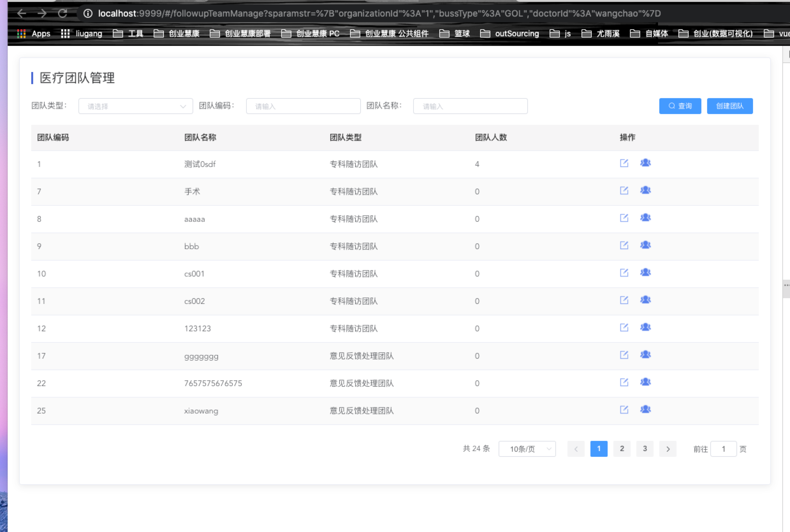Viewport: 790px width, 532px height.
Task: Click the 团队编码 input field
Action: 303,106
